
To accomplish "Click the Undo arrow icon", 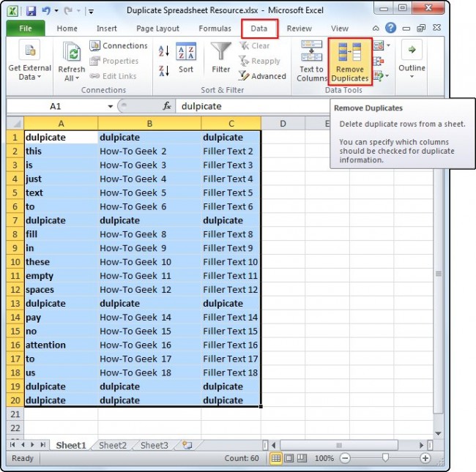I will (x=46, y=11).
